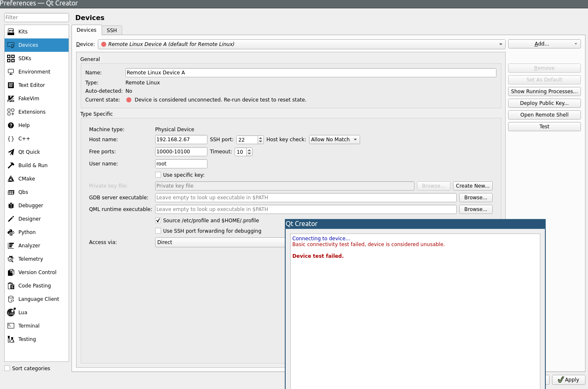
Task: Open the Access via Direct dropdown
Action: [220, 242]
